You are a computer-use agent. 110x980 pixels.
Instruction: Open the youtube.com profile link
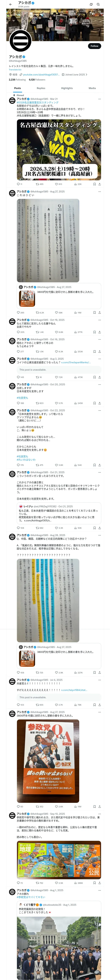(x=41, y=75)
